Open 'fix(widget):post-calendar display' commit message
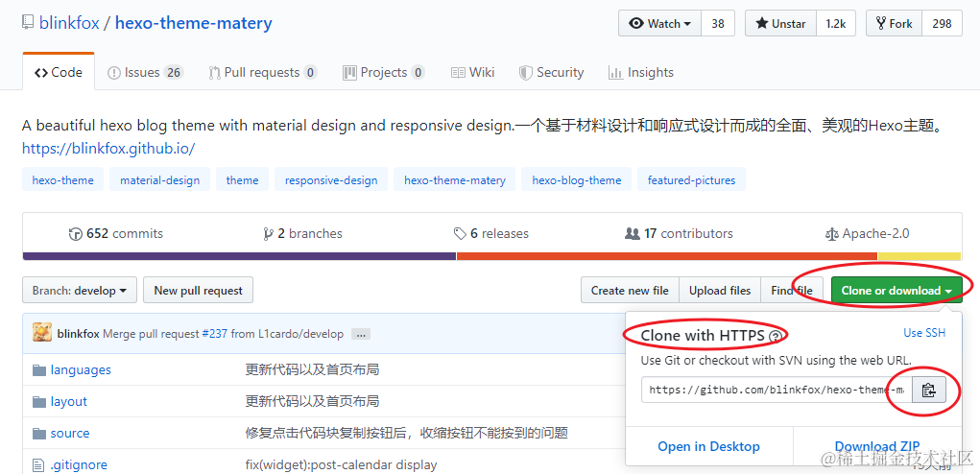The width and height of the screenshot is (980, 474). [342, 464]
